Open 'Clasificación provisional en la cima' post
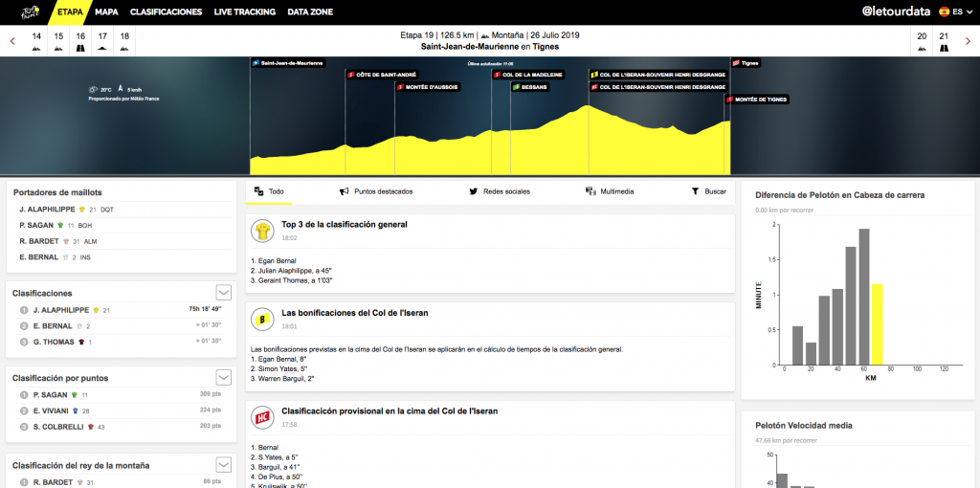 tap(390, 411)
